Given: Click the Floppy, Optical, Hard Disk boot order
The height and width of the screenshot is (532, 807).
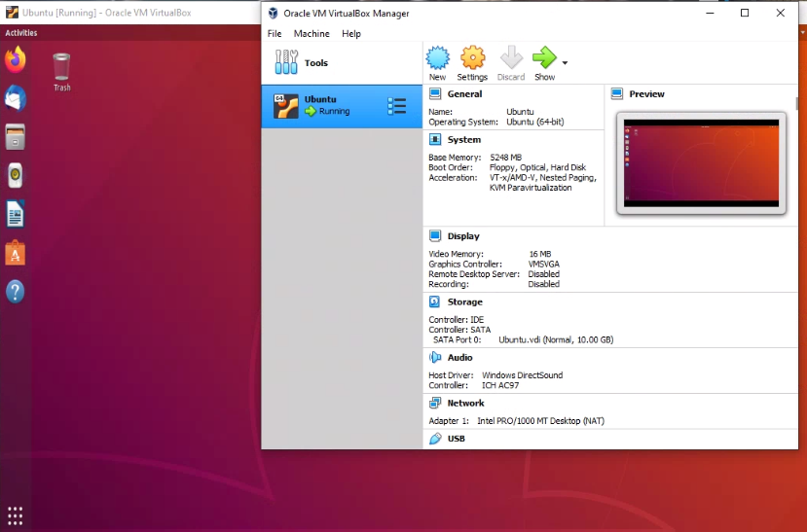Looking at the screenshot, I should point(537,167).
